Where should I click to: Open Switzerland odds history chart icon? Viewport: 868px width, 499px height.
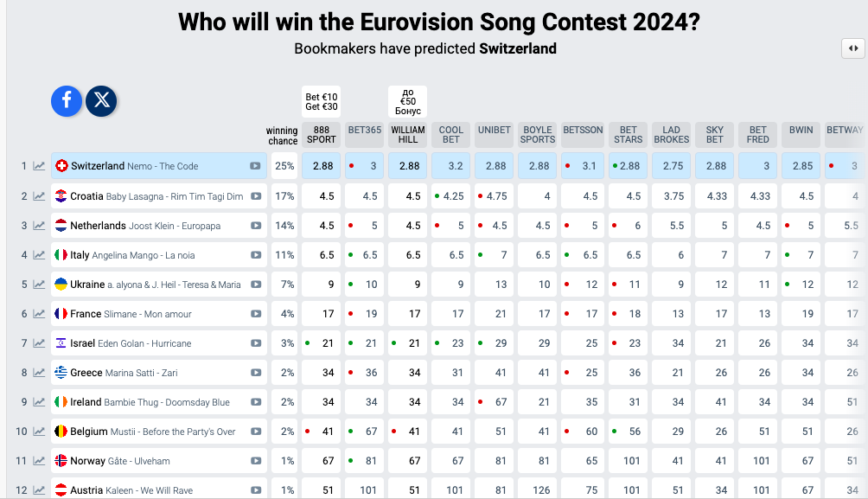(39, 166)
